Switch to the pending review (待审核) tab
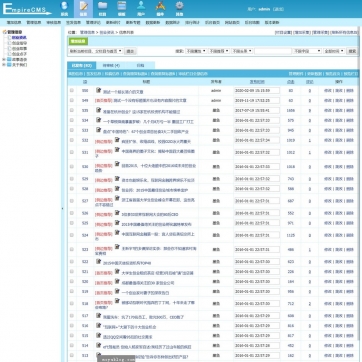 click(111, 65)
